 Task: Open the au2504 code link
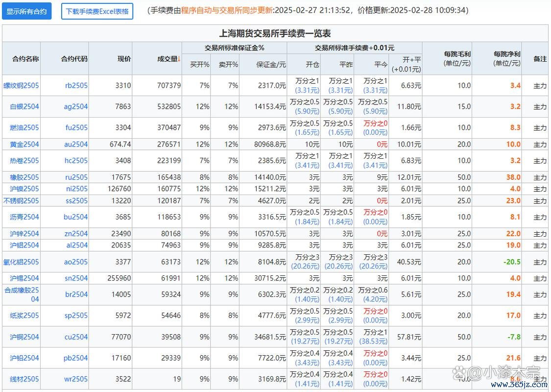click(x=75, y=144)
